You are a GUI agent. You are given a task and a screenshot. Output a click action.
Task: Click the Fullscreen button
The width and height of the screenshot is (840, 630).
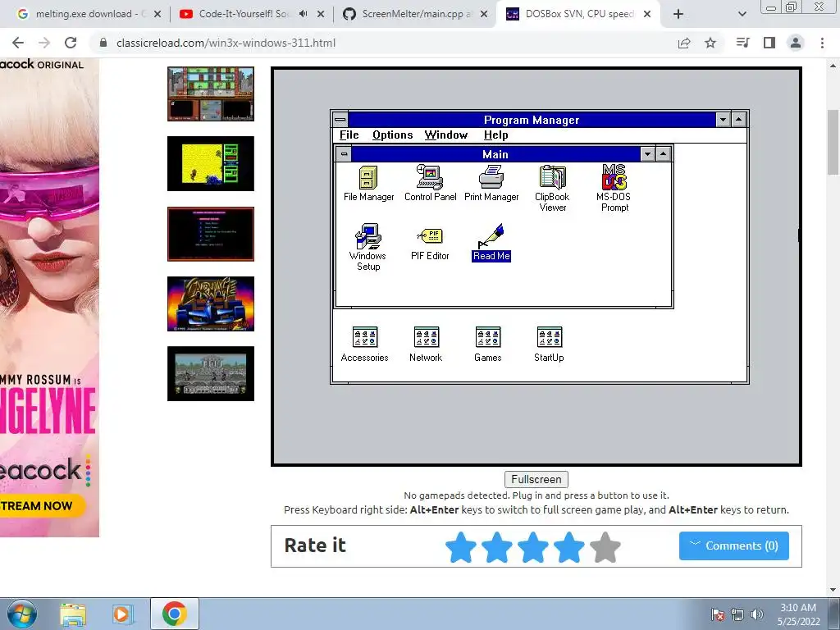coord(536,479)
